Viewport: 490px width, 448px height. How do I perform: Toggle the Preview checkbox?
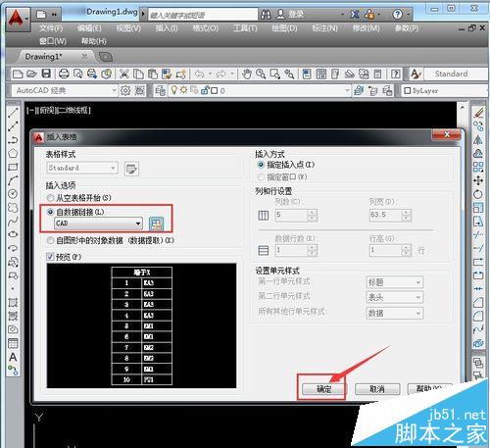pyautogui.click(x=50, y=257)
